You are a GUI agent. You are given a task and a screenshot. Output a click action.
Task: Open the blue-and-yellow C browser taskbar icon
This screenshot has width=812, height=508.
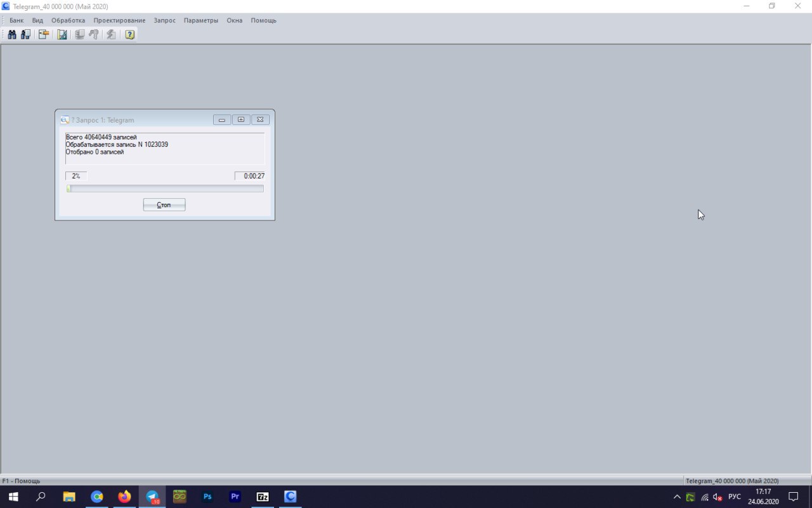pos(97,497)
